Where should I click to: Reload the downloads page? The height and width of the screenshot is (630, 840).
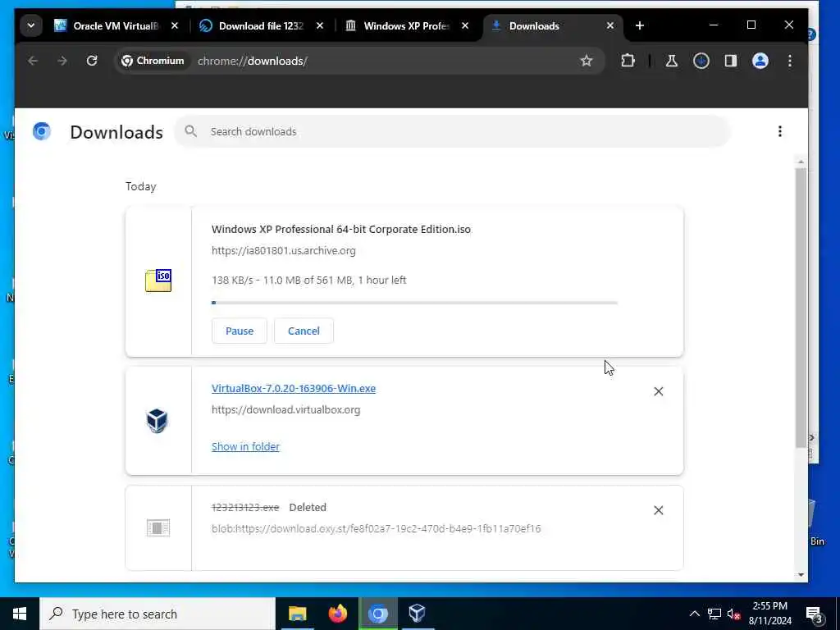(x=92, y=61)
